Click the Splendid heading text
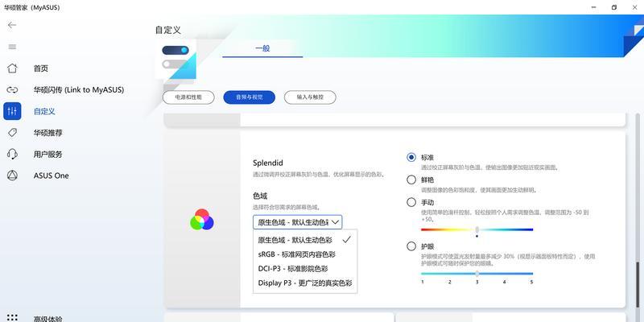 point(268,163)
